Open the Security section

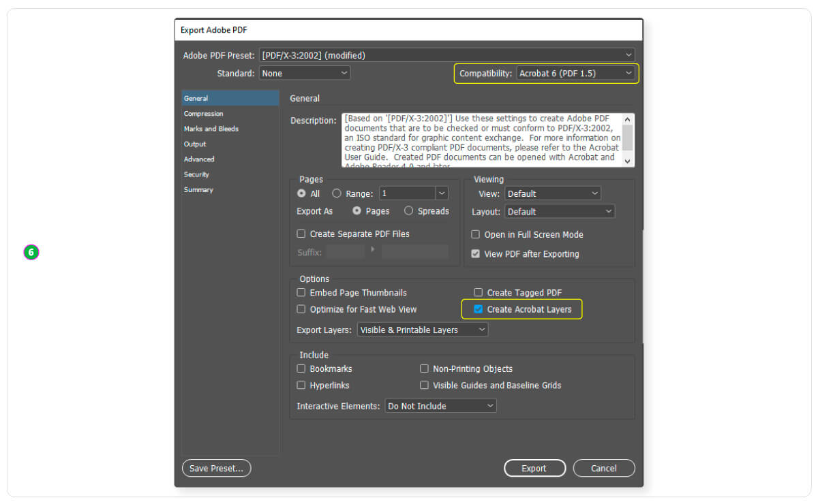(x=196, y=174)
